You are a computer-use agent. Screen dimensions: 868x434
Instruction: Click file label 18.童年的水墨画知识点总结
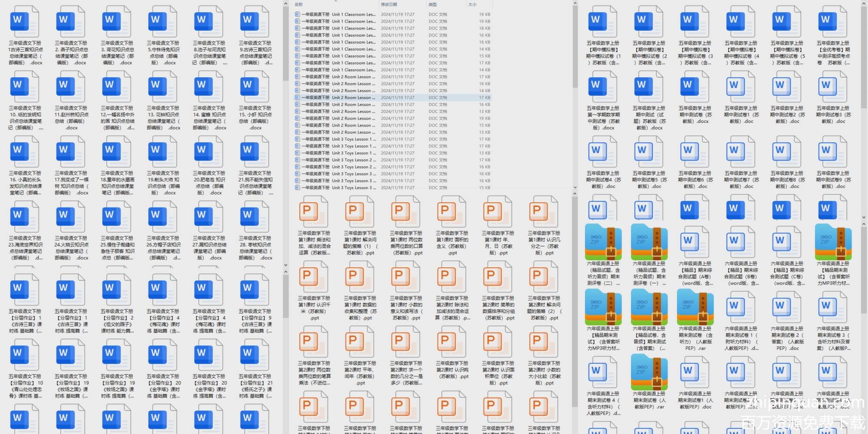[x=118, y=183]
